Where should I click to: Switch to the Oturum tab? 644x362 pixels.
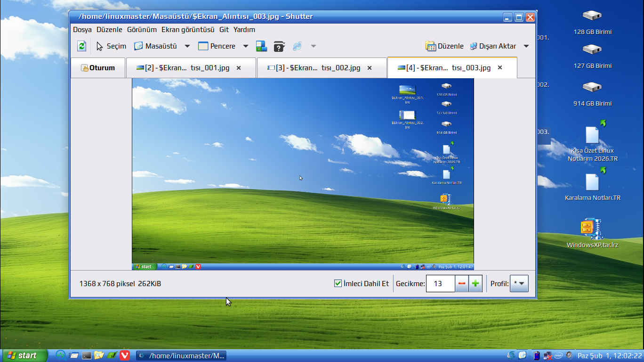98,68
